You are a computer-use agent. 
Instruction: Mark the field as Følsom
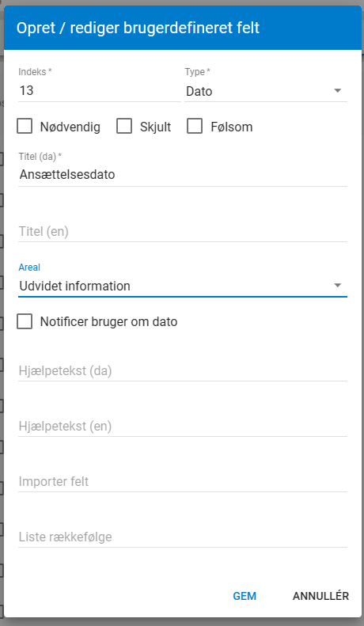[195, 127]
